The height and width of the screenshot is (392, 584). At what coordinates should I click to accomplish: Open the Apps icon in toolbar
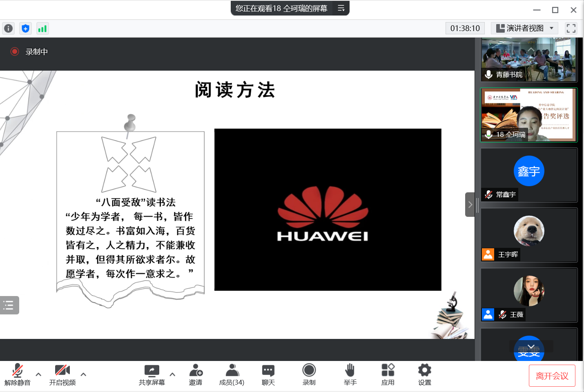coord(388,374)
